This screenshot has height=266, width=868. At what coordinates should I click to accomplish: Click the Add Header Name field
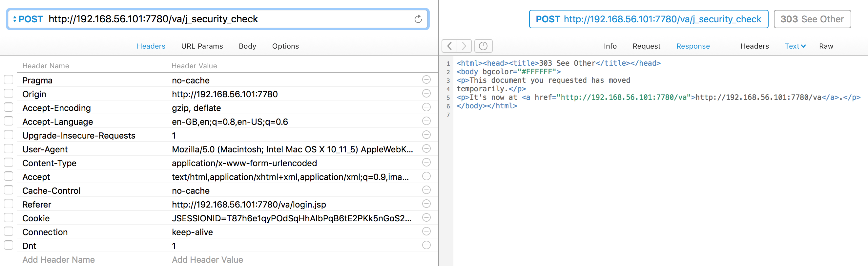59,259
